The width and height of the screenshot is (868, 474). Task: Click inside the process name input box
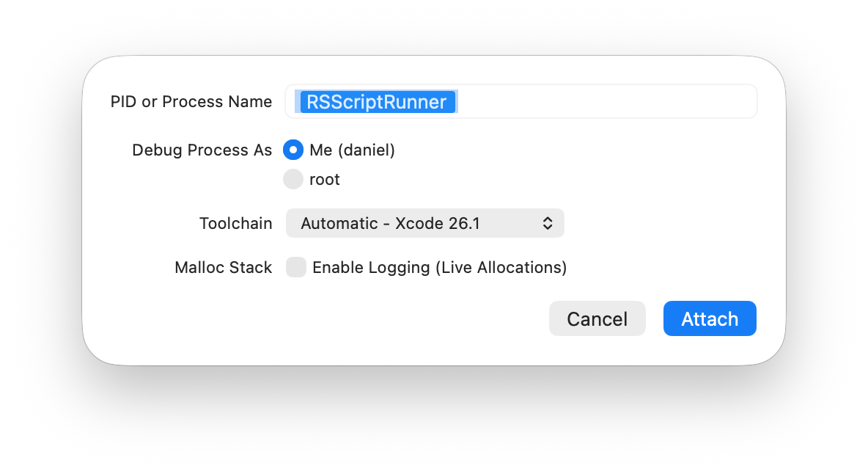pyautogui.click(x=586, y=101)
